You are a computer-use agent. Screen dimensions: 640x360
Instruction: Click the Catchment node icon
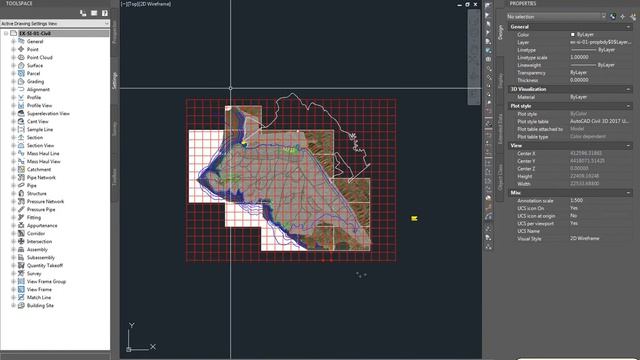21,169
